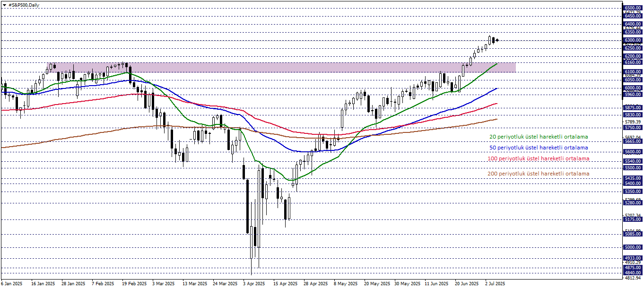
Task: Click the 5789.39 price scale value
Action: [632, 122]
